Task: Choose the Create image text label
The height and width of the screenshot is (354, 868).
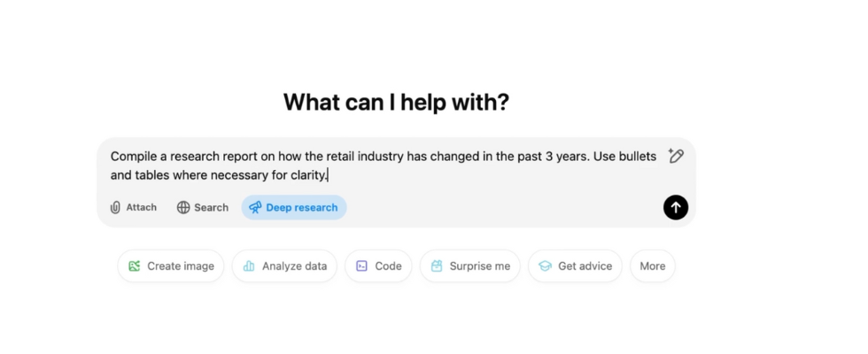Action: 181,265
